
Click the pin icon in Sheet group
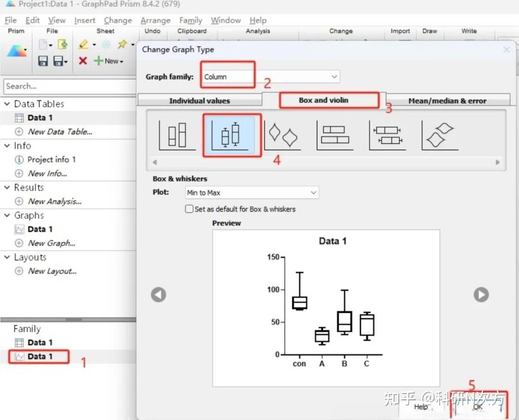pyautogui.click(x=123, y=44)
